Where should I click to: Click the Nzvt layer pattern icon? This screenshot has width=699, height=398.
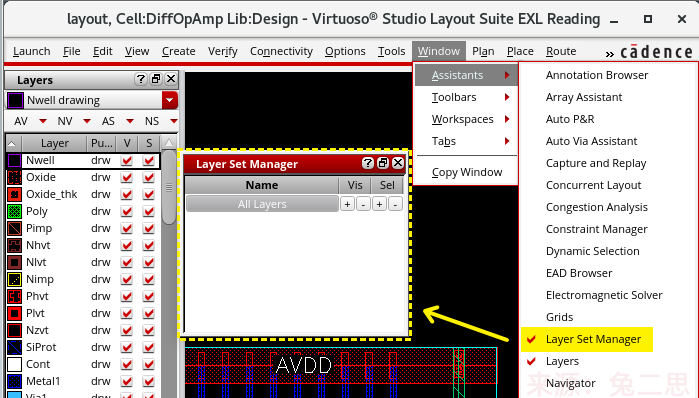14,330
